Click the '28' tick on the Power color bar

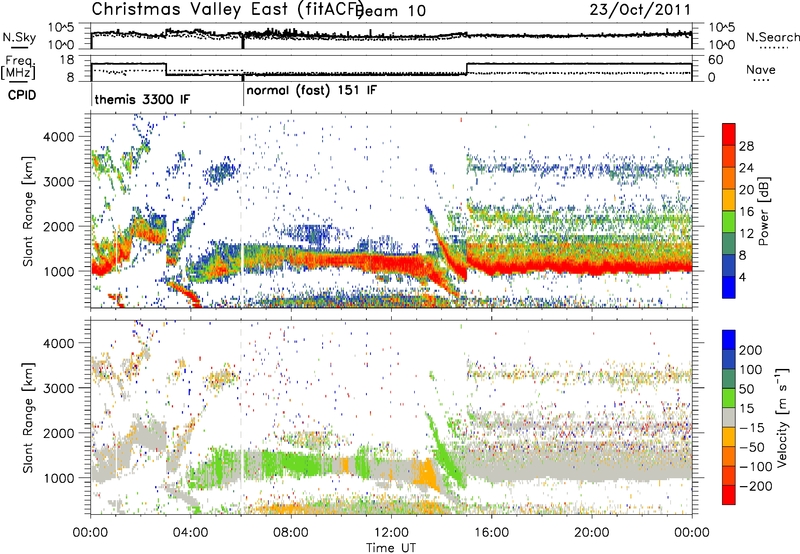point(746,146)
